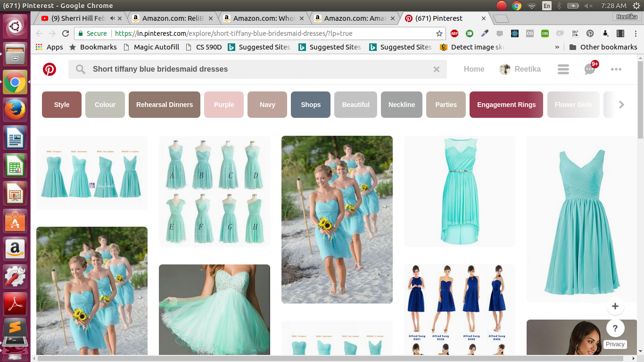Image resolution: width=644 pixels, height=362 pixels.
Task: Click the Pinterest logo icon
Action: (x=50, y=69)
